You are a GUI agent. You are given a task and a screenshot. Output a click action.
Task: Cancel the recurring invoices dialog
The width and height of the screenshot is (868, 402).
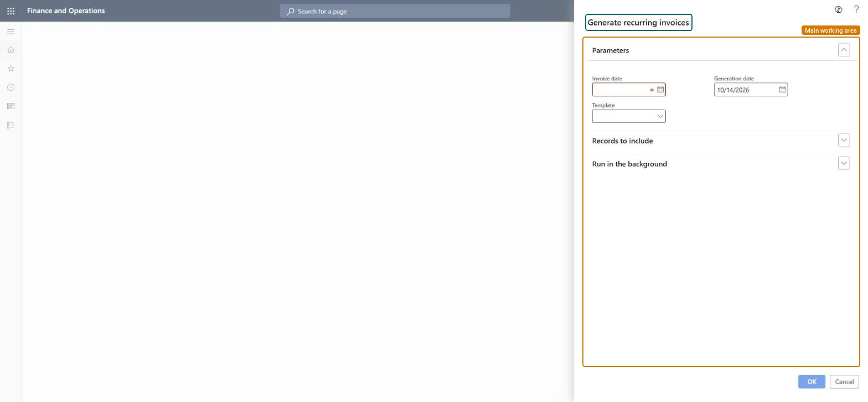pos(844,382)
